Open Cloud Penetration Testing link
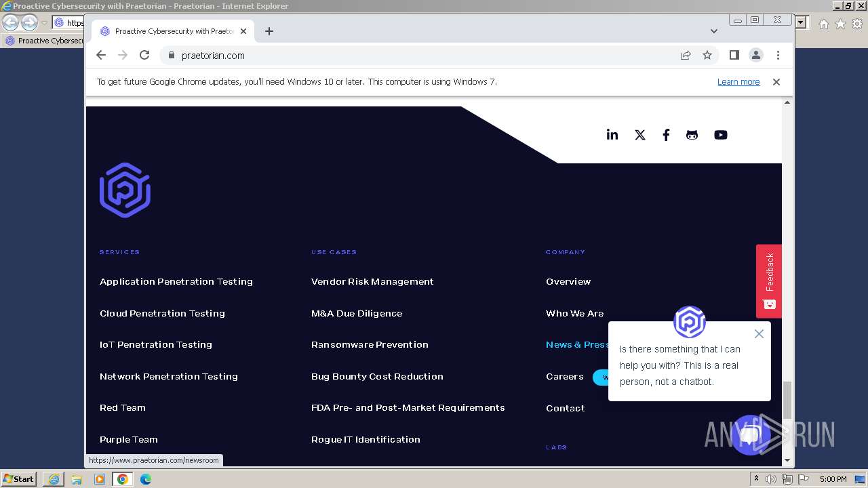 (162, 313)
